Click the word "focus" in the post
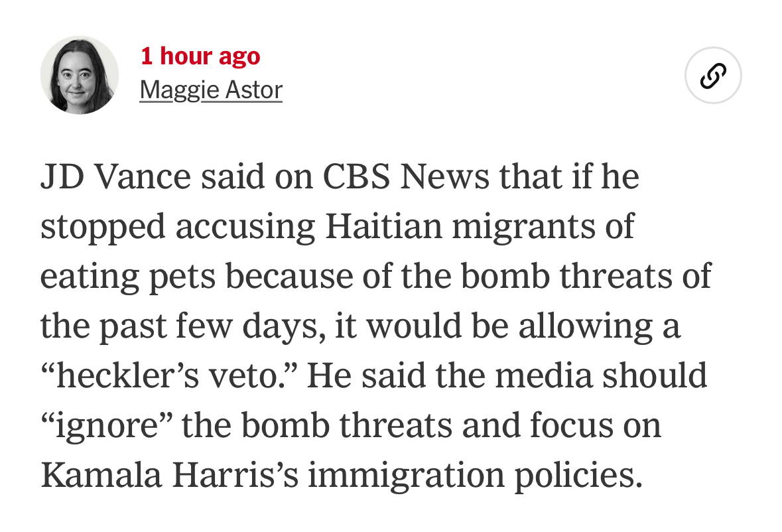Screen dimensions: 782x532 (x=572, y=425)
